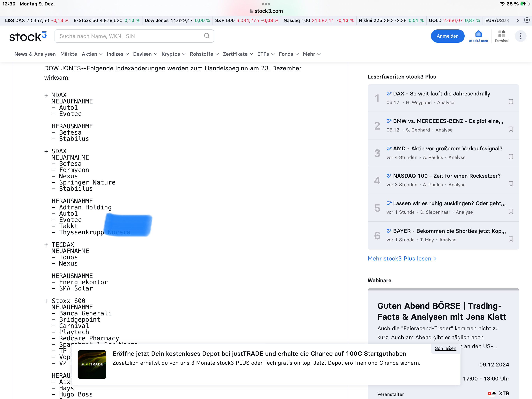
Task: Open the BAYER Shorties analysis
Action: tap(449, 231)
